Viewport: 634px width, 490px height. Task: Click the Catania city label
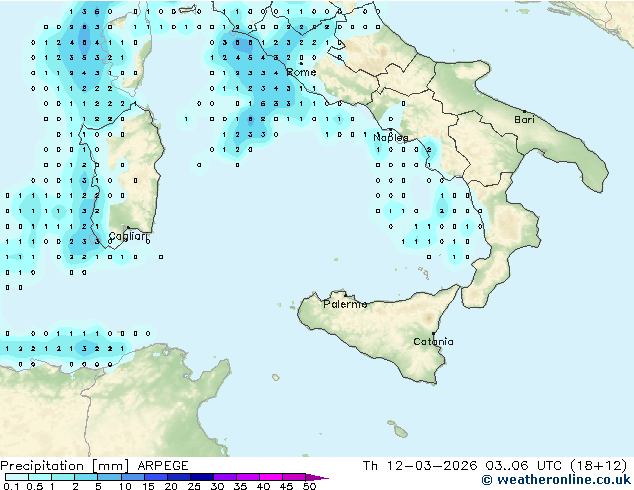click(x=433, y=342)
